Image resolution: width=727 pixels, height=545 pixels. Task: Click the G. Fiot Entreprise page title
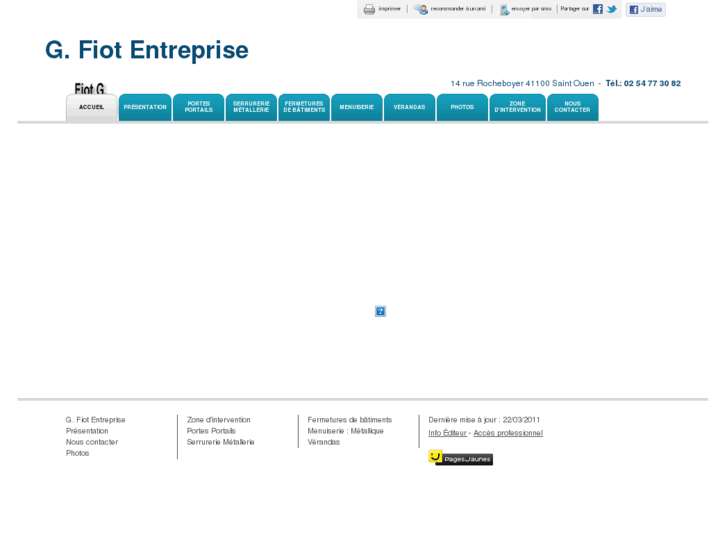[x=147, y=50]
